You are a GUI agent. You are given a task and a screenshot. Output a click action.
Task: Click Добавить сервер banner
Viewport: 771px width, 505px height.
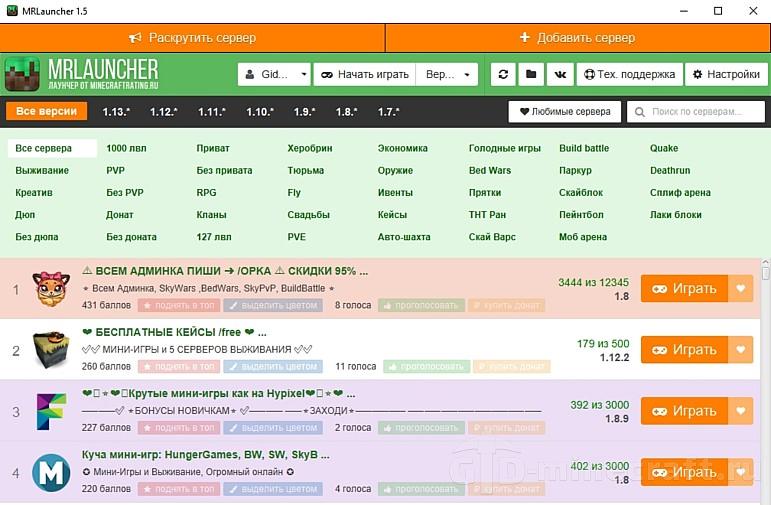click(578, 38)
